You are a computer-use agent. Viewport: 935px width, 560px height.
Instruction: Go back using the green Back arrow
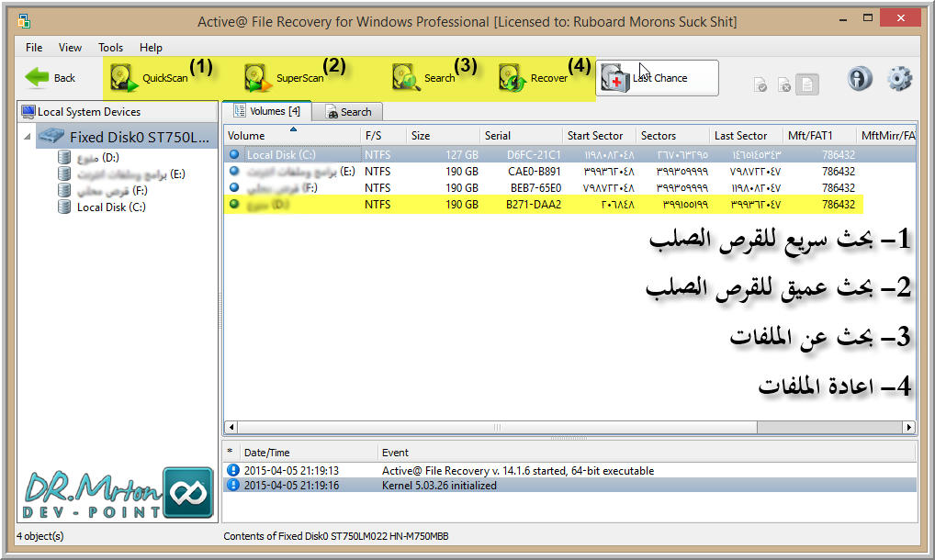[51, 78]
